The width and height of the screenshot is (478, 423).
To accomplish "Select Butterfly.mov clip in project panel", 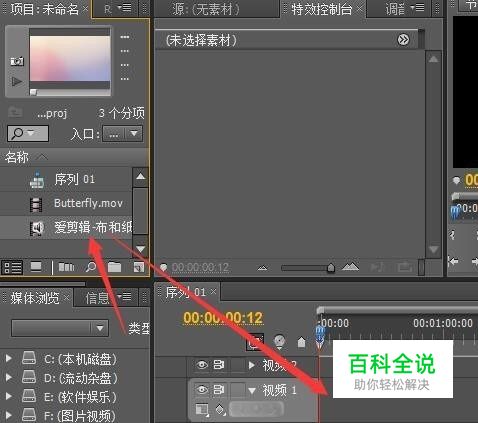I will [88, 203].
